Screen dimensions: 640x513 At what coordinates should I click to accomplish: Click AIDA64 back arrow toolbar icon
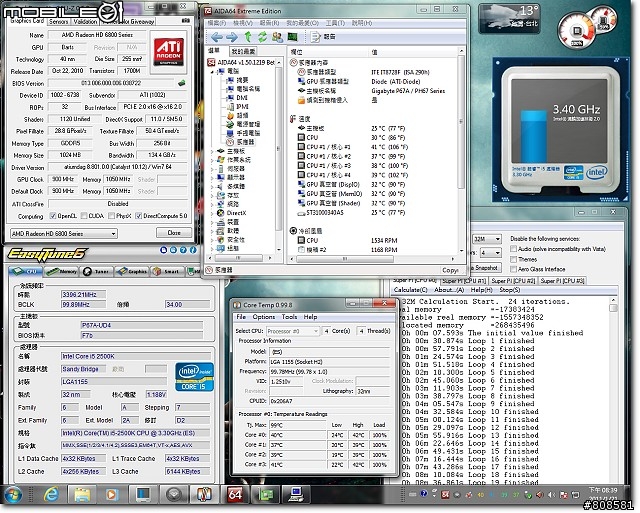point(217,37)
